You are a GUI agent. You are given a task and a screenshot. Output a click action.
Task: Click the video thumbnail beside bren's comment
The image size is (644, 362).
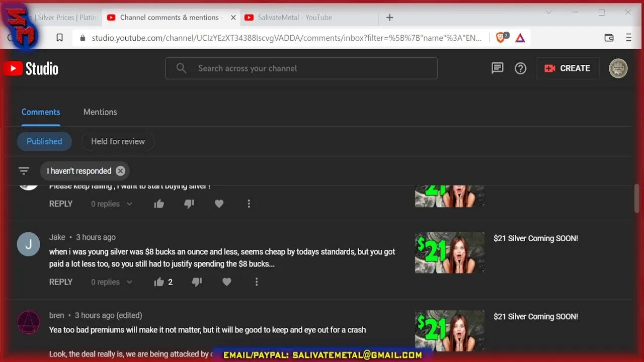point(450,330)
